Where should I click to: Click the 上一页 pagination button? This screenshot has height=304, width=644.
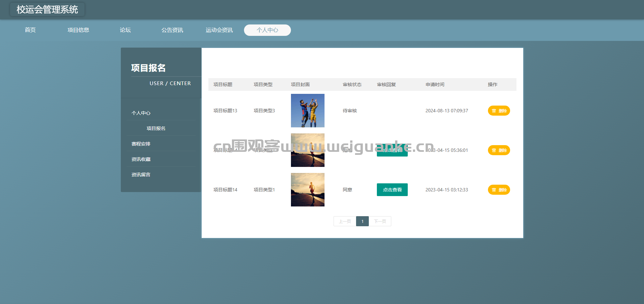(345, 221)
